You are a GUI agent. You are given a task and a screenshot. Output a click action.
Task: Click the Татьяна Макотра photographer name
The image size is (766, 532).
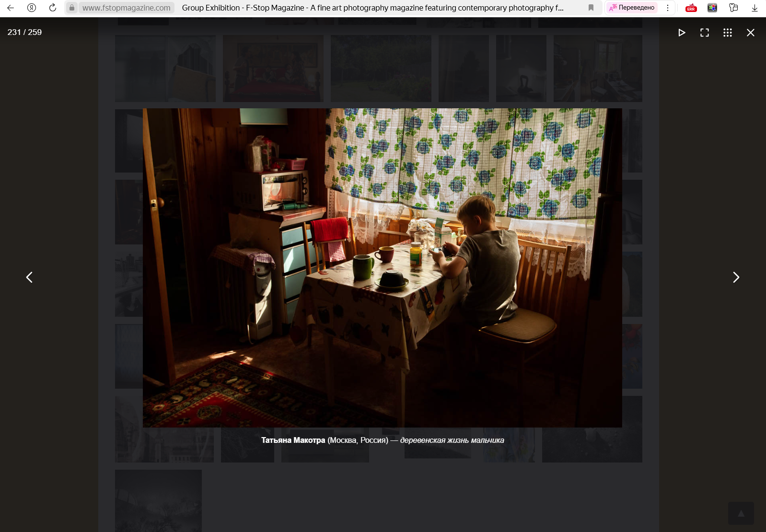tap(293, 440)
